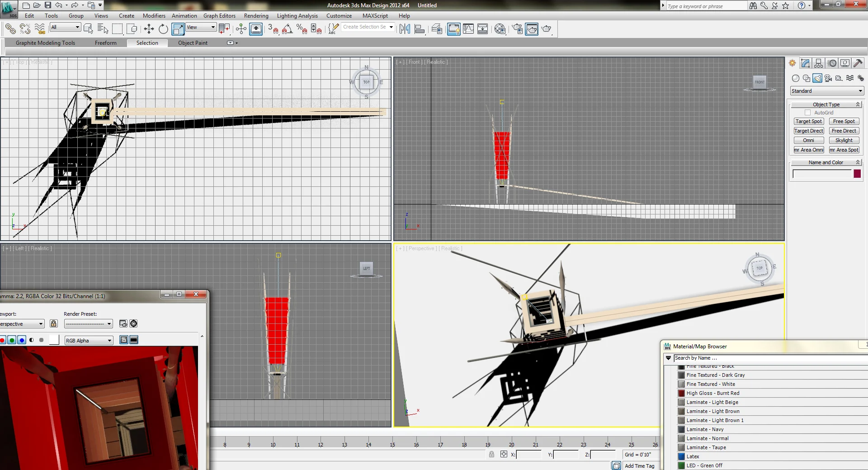Collapse the Name and Color rollout
Screen dimensions: 868x470
pos(826,162)
